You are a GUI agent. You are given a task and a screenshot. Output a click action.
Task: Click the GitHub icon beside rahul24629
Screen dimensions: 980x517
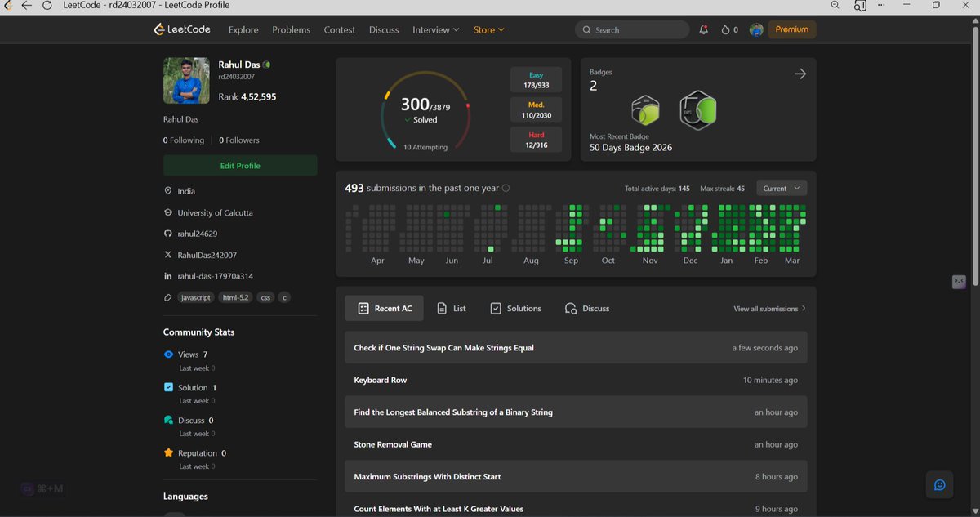coord(167,234)
